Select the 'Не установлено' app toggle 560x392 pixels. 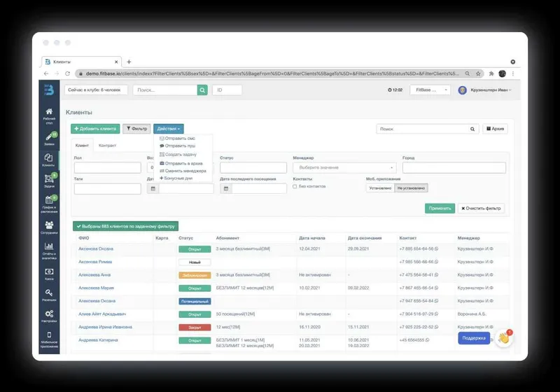point(411,188)
